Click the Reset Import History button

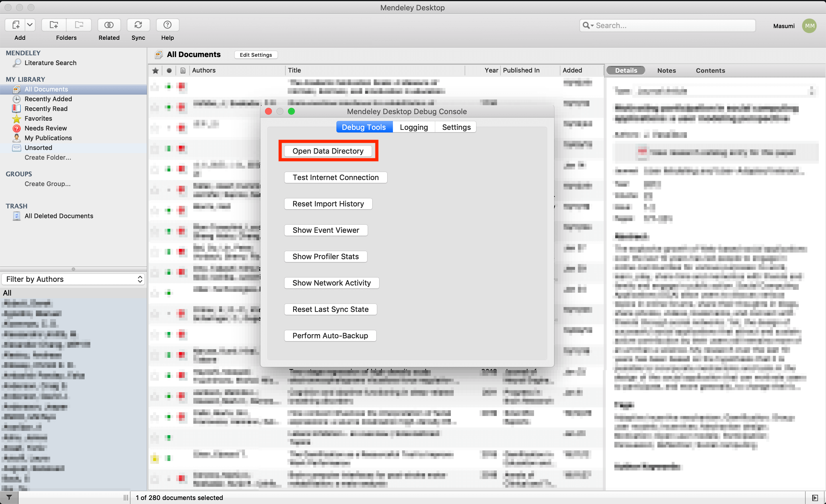click(328, 204)
